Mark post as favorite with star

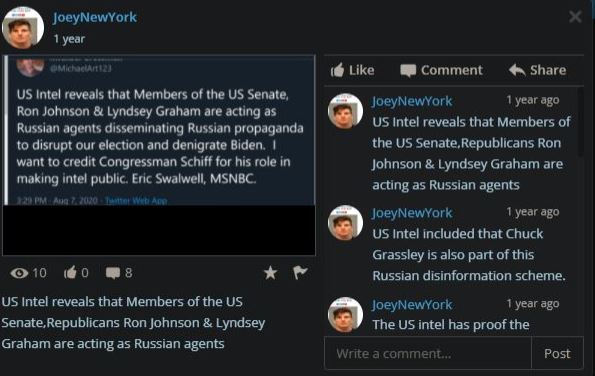(270, 273)
